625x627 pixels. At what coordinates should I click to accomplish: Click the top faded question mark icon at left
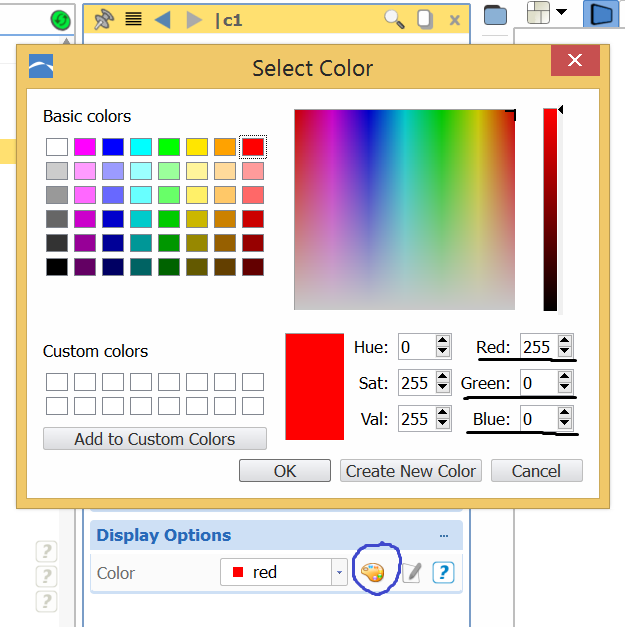pos(46,551)
